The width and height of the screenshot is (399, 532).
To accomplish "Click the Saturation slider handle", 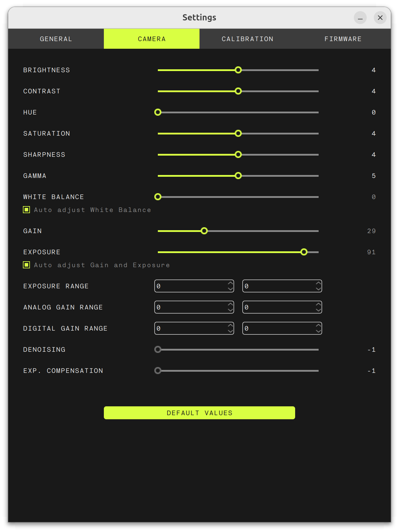I will (238, 133).
